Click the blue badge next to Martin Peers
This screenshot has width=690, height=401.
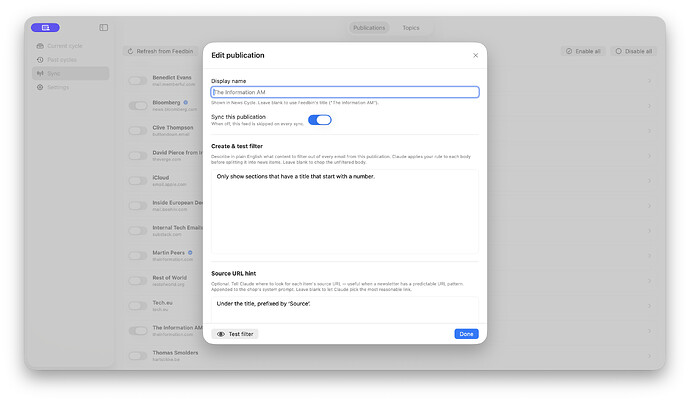(x=191, y=253)
